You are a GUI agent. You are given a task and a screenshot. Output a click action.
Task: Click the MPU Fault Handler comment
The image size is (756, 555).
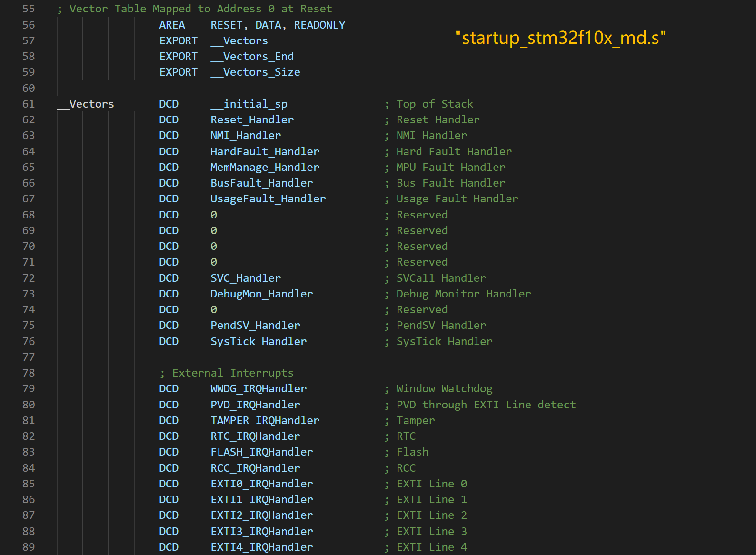pos(445,168)
